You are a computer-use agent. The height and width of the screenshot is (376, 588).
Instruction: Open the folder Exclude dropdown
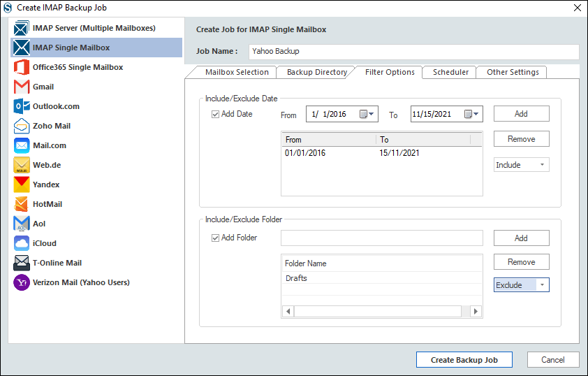coord(521,285)
